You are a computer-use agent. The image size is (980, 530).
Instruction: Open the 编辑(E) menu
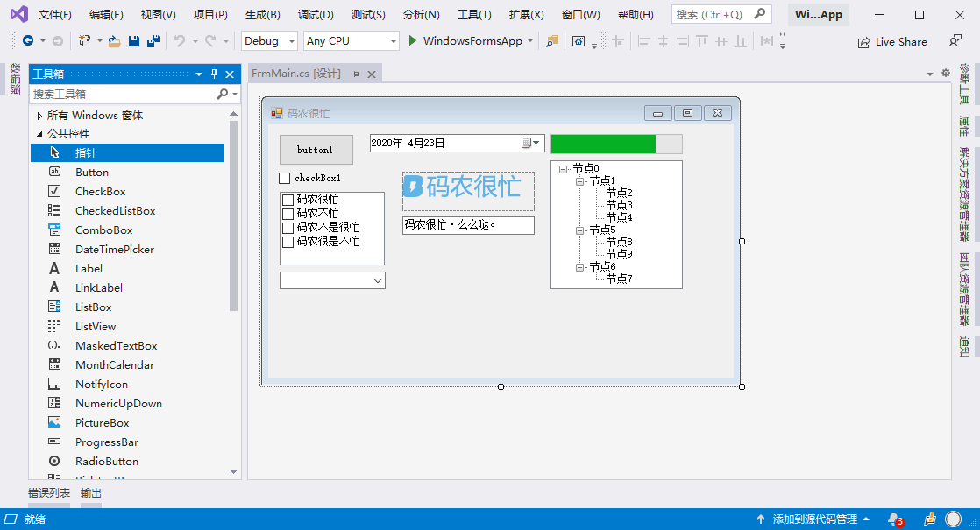[x=106, y=14]
